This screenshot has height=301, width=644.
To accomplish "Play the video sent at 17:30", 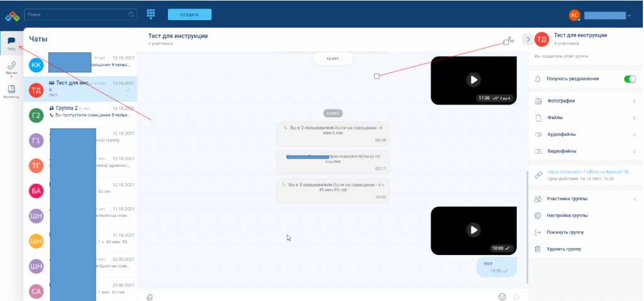I will pyautogui.click(x=473, y=79).
